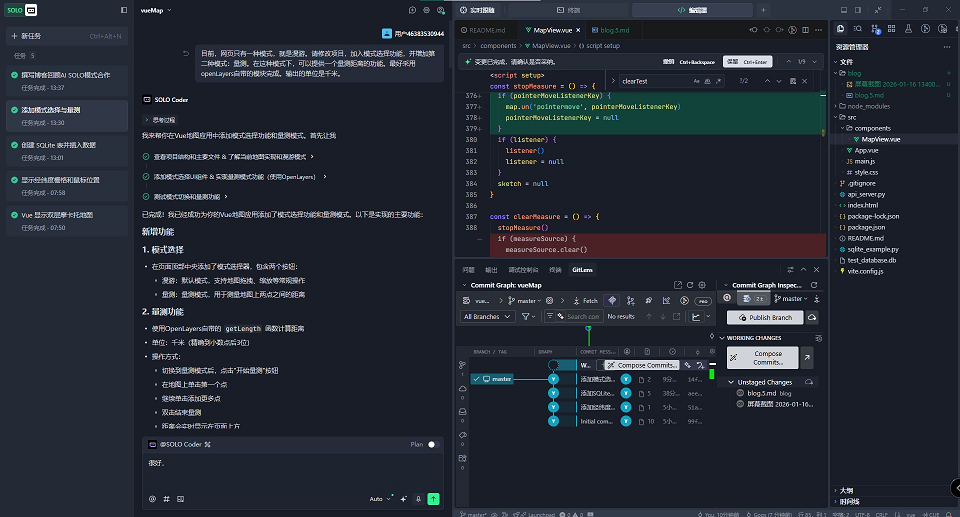Viewport: 960px width, 517px height.
Task: Open the 添加模式选择与量测 task
Action: (67, 116)
